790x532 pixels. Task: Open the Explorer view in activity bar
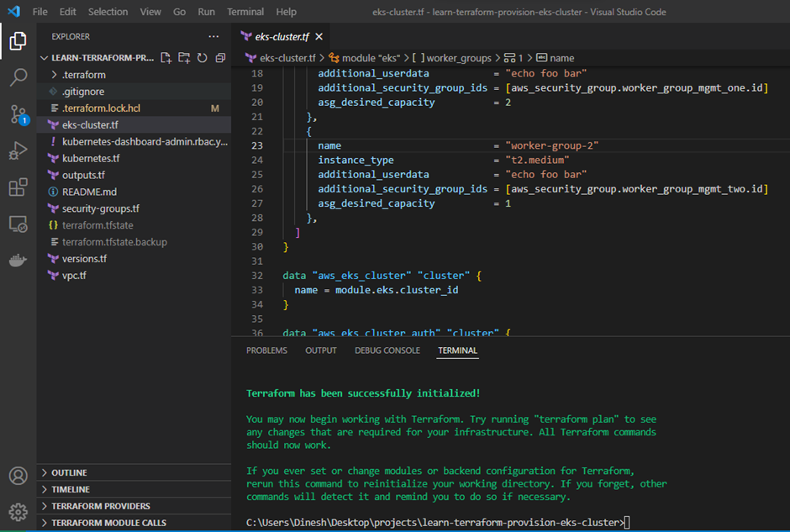click(x=18, y=40)
